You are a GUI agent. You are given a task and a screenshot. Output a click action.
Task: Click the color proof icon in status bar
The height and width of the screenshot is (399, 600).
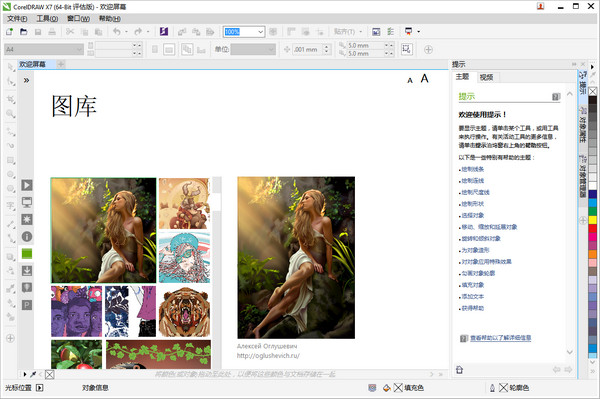(x=372, y=388)
